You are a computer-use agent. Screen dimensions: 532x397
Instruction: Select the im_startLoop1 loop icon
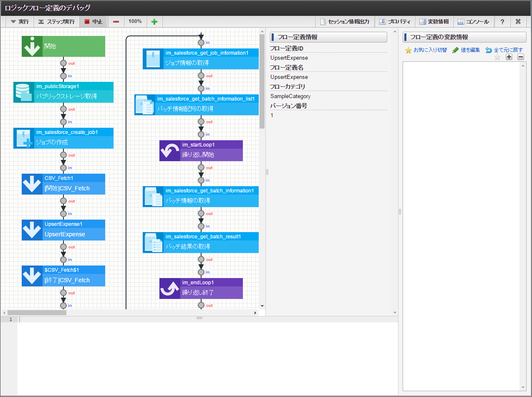170,151
